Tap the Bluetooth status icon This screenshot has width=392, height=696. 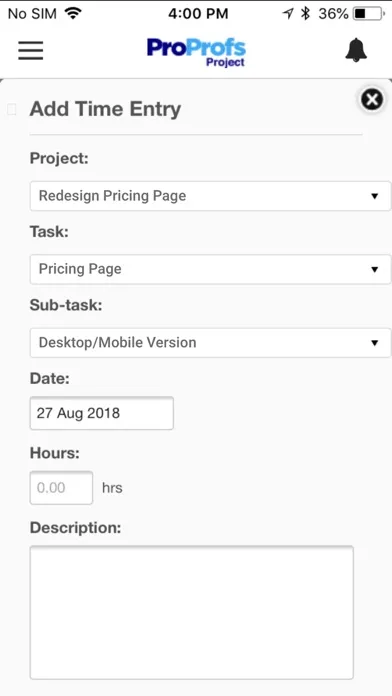(x=305, y=13)
